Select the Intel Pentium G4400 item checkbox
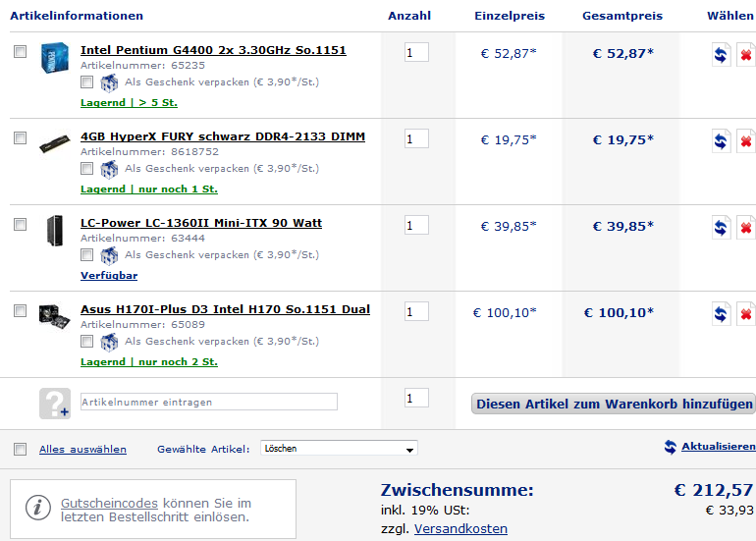The width and height of the screenshot is (756, 541). point(20,52)
